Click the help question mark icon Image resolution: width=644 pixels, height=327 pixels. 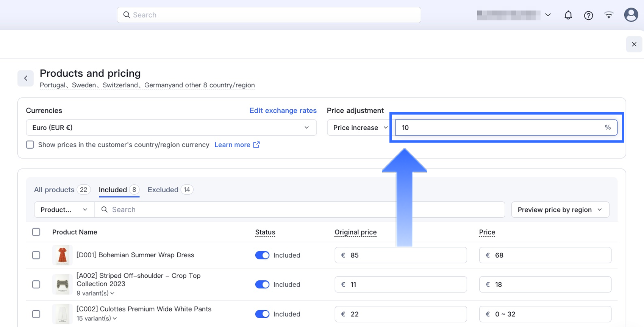click(x=588, y=15)
